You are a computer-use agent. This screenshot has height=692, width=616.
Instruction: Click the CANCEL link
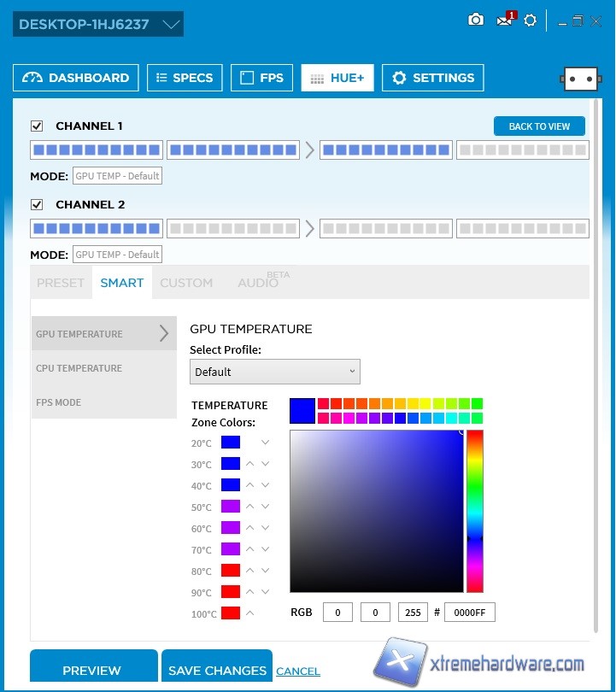pos(298,671)
